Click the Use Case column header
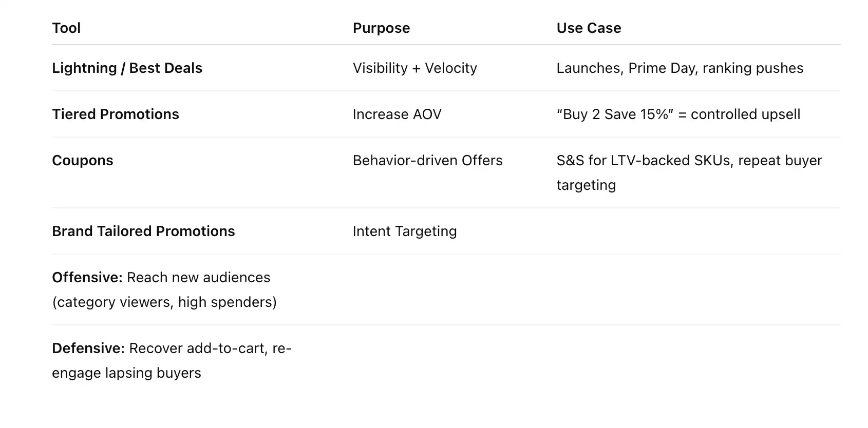The image size is (868, 428). coord(589,28)
